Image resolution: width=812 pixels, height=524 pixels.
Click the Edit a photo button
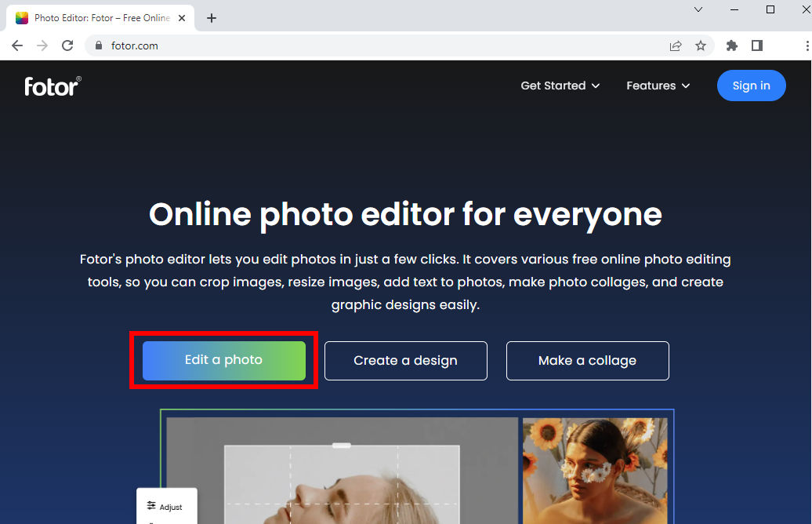point(223,360)
